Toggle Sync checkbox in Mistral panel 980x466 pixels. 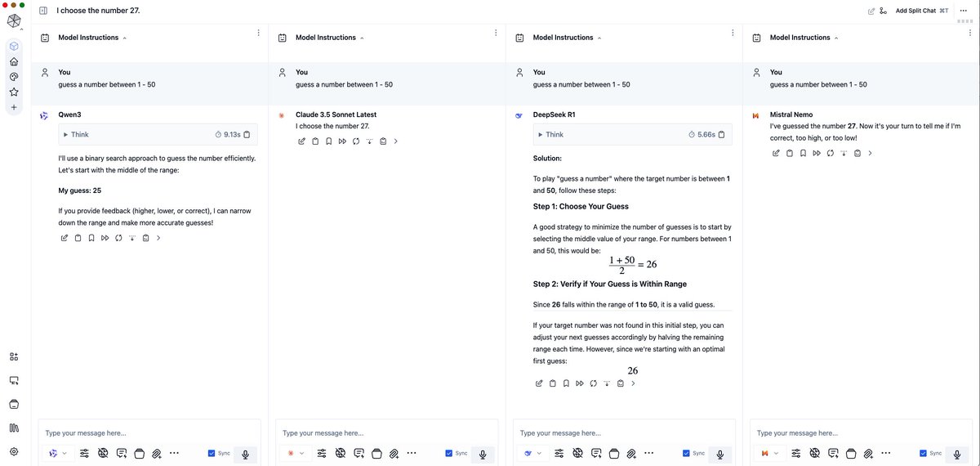point(924,453)
